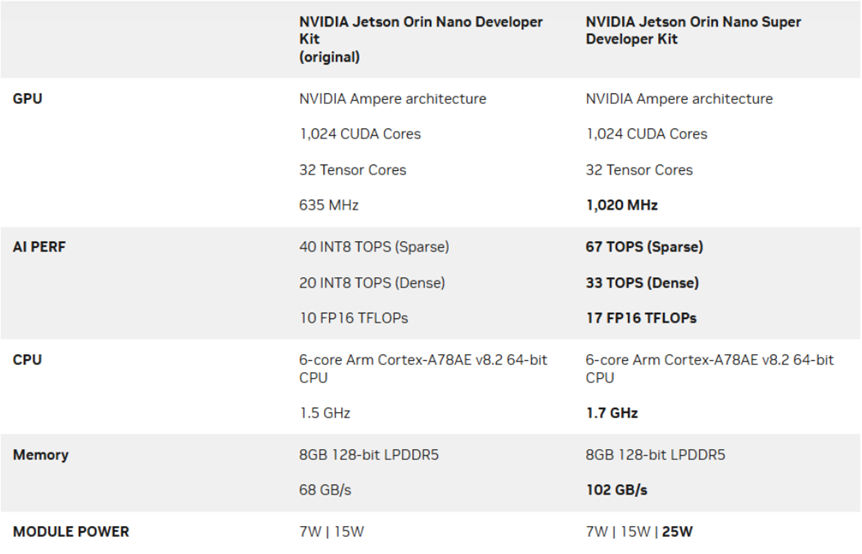Select the Super Developer Kit column header
This screenshot has width=862, height=554.
tap(693, 30)
